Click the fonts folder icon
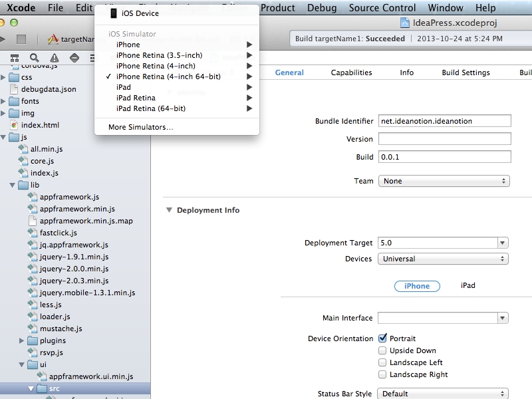 pos(14,101)
